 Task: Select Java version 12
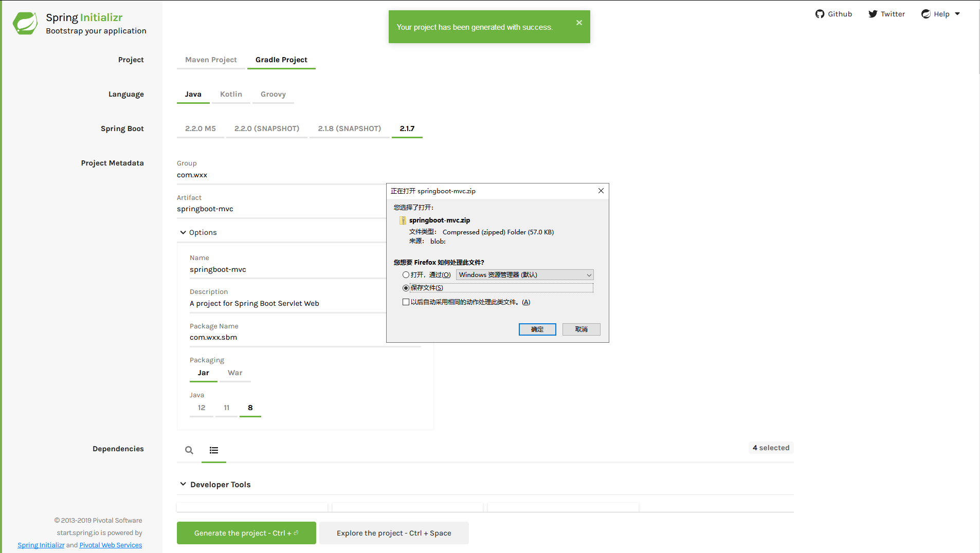tap(202, 408)
